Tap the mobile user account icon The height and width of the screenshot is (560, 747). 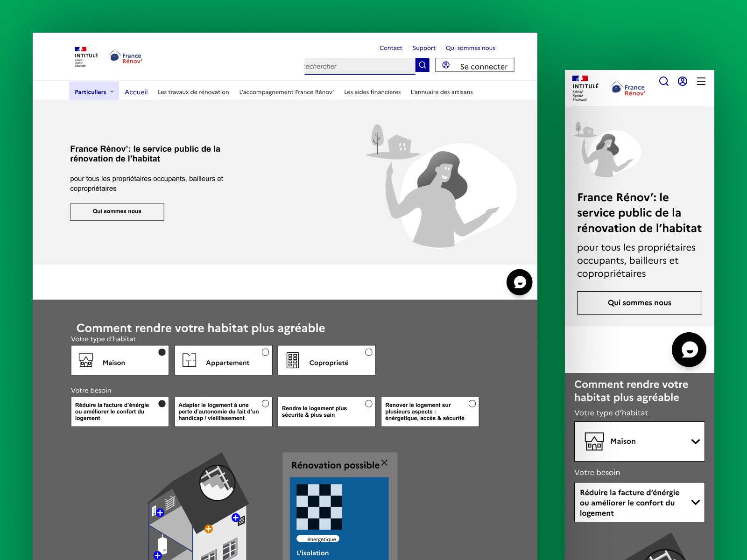tap(683, 81)
